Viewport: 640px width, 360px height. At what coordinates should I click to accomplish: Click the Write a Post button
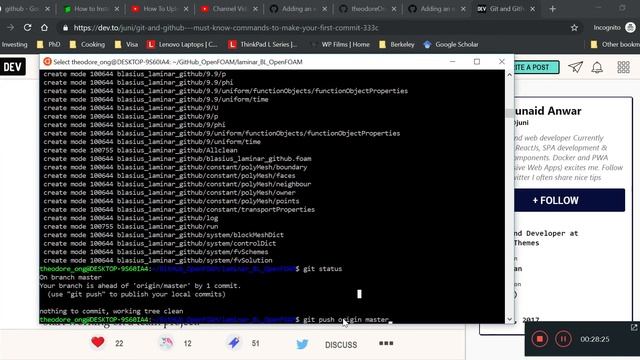536,67
